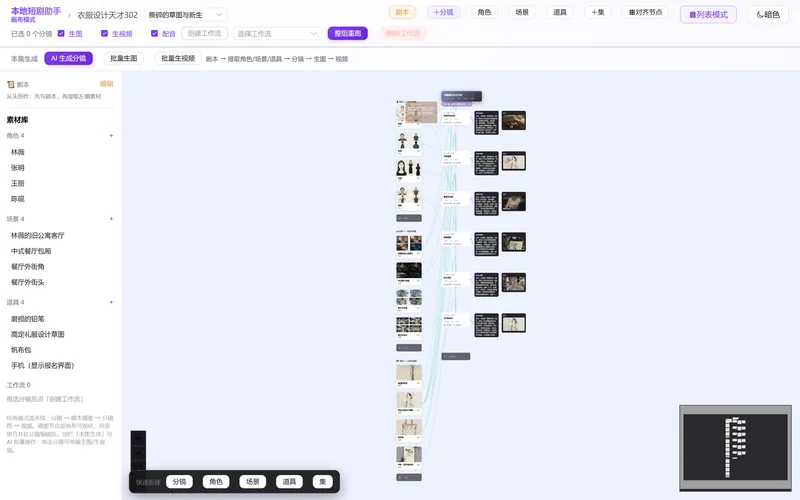Open the 选择工作流 dropdown
Image resolution: width=800 pixels, height=500 pixels.
point(277,34)
